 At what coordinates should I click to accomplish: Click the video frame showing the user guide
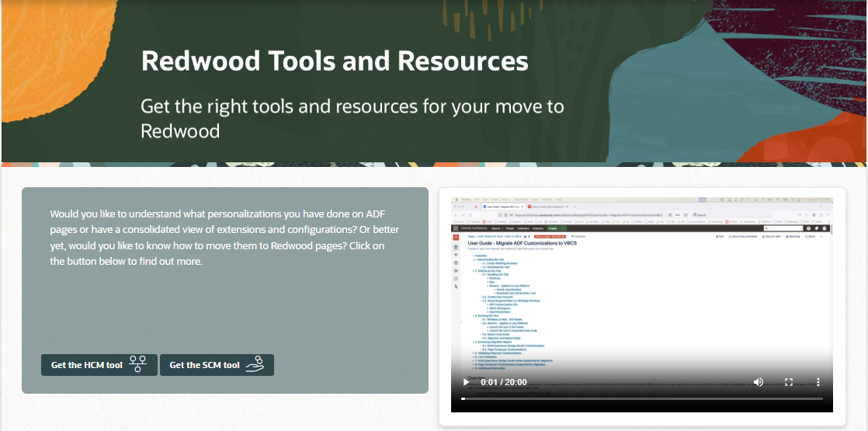tap(641, 304)
